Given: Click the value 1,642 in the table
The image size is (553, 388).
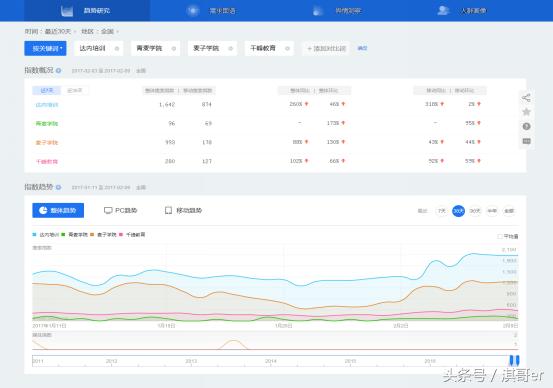Looking at the screenshot, I should pyautogui.click(x=167, y=104).
